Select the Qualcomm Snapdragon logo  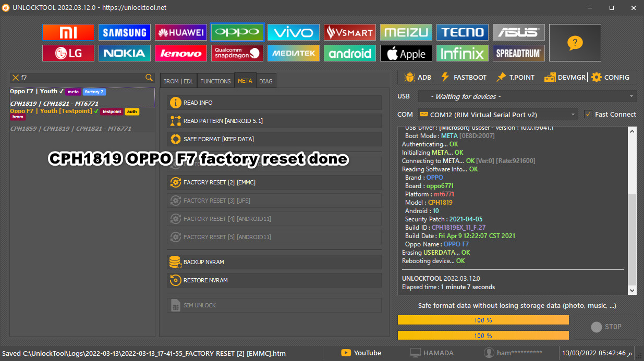237,53
